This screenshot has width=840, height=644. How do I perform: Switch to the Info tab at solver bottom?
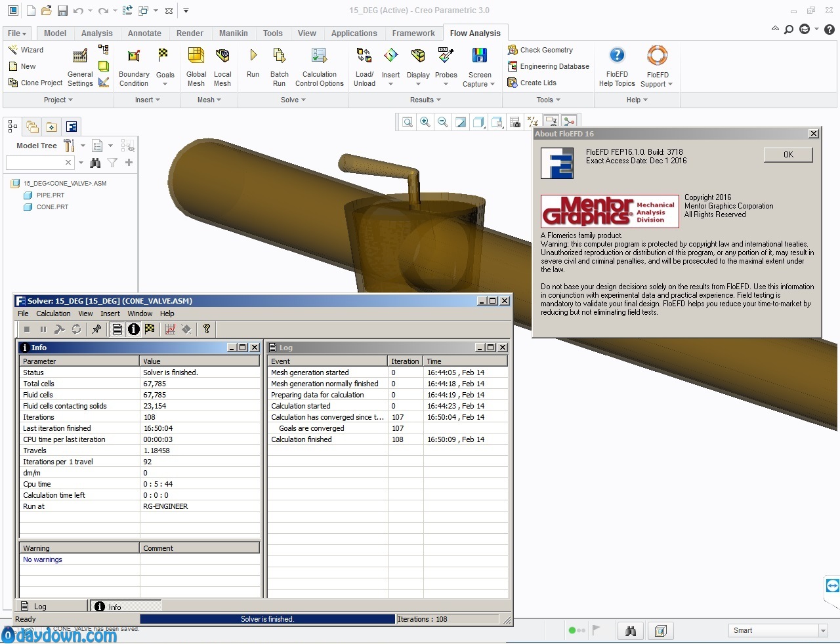(126, 607)
